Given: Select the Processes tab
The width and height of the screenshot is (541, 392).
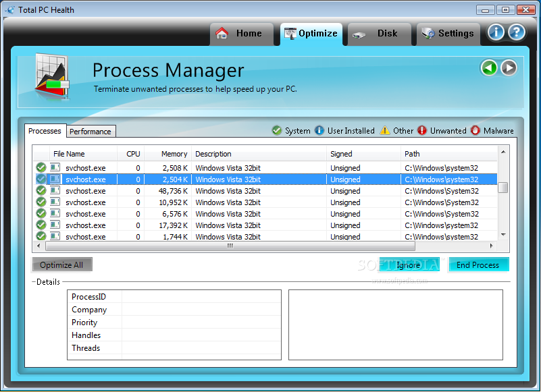Looking at the screenshot, I should (x=45, y=131).
